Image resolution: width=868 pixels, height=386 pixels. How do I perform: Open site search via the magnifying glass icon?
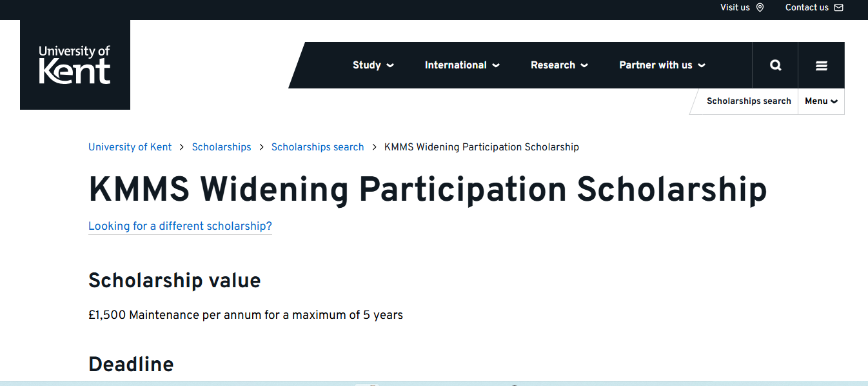[774, 65]
